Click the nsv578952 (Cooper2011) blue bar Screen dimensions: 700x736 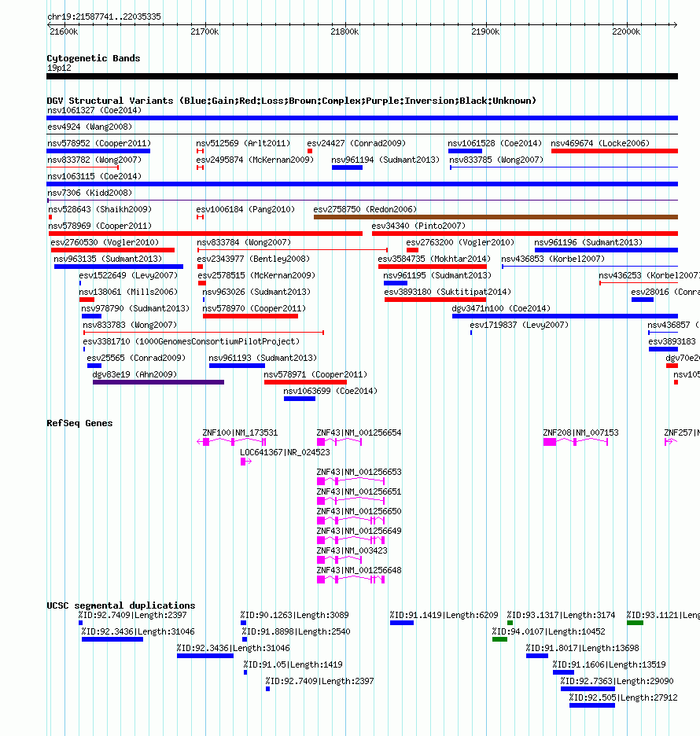tap(98, 151)
